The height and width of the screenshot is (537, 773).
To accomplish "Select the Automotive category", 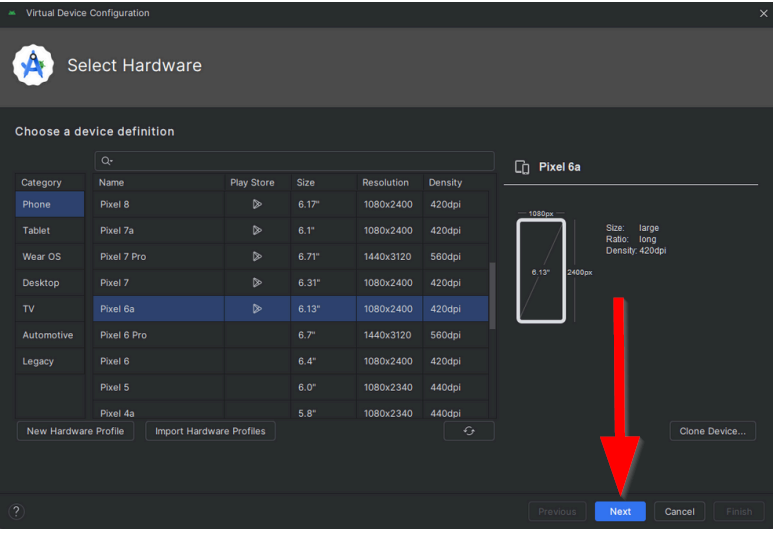I will (50, 335).
